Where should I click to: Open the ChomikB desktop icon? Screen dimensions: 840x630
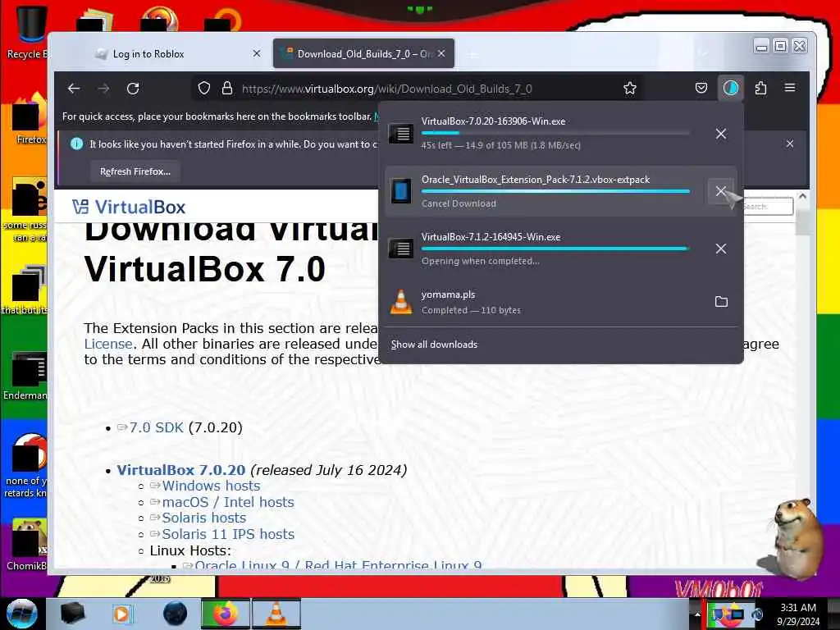[x=27, y=545]
